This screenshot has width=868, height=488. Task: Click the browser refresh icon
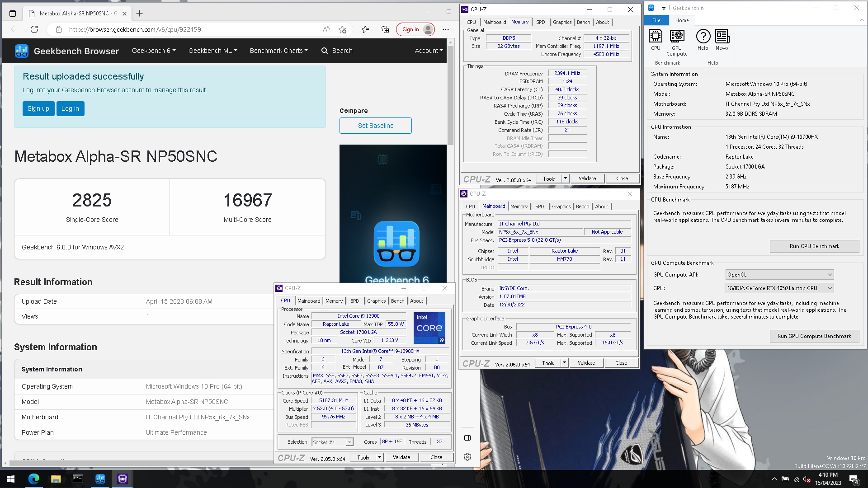click(x=34, y=29)
